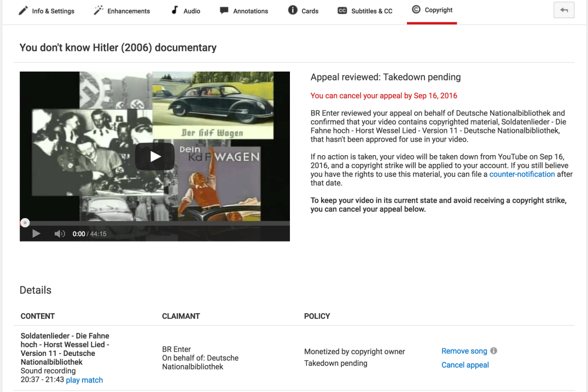Click the Copyright symbol icon

coord(416,9)
